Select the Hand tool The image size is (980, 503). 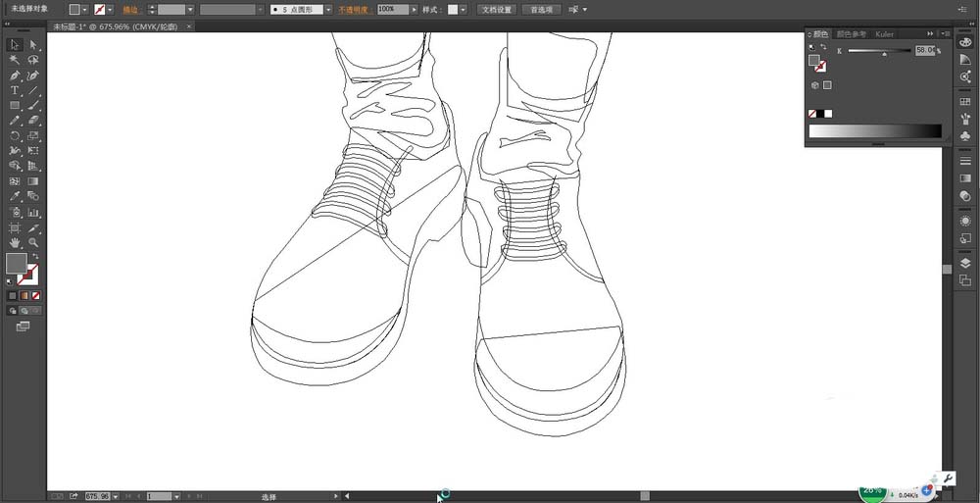tap(15, 243)
